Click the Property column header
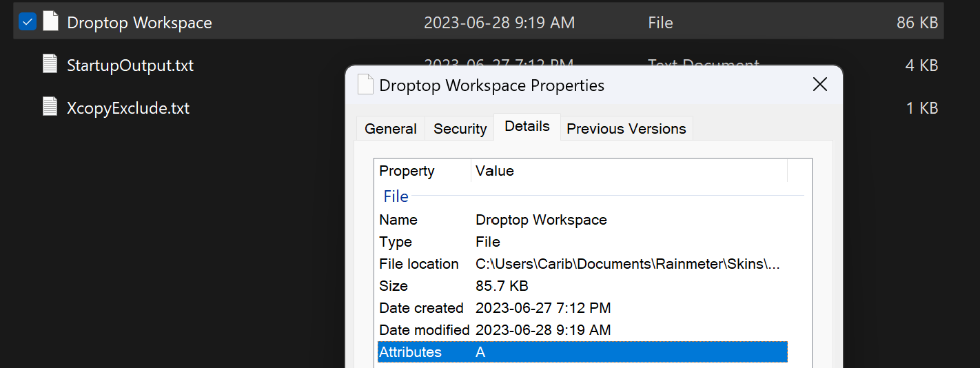The image size is (980, 368). [423, 170]
